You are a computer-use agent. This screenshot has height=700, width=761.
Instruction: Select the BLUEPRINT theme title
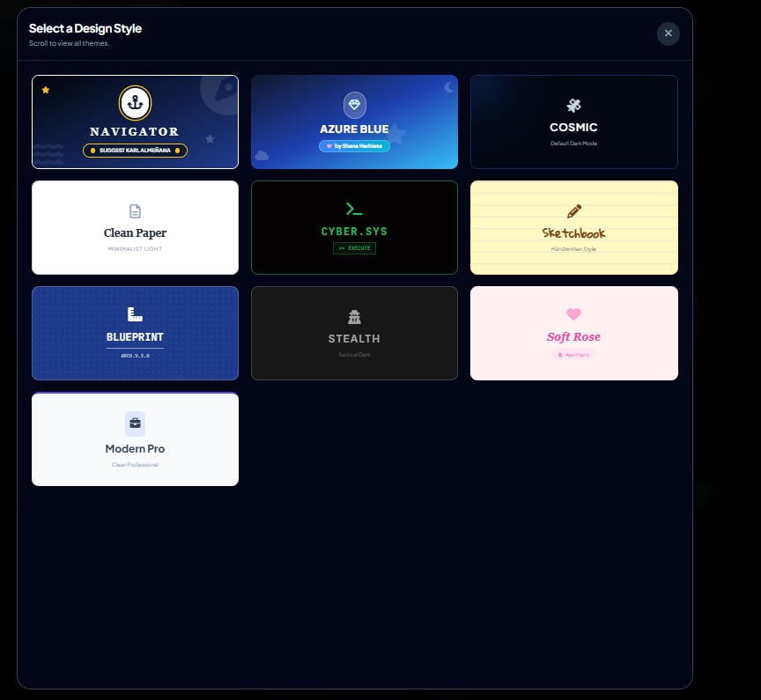pyautogui.click(x=135, y=336)
